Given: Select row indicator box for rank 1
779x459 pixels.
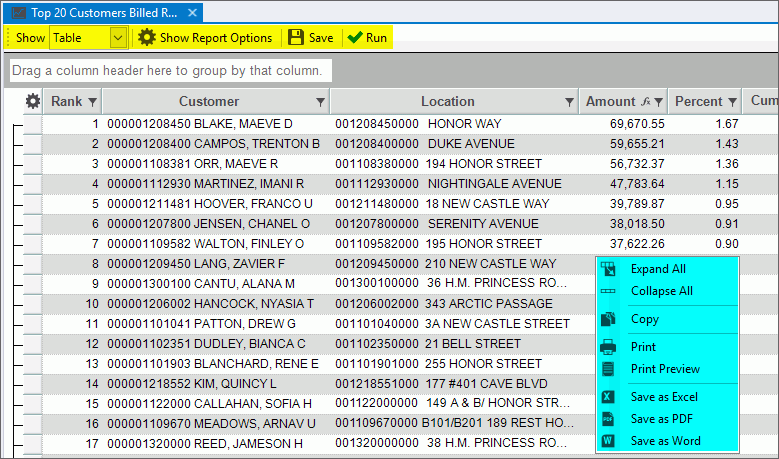Looking at the screenshot, I should click(32, 124).
